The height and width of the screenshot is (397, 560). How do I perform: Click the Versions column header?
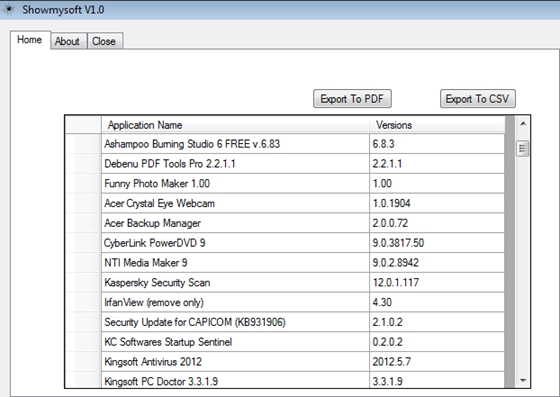(x=437, y=125)
